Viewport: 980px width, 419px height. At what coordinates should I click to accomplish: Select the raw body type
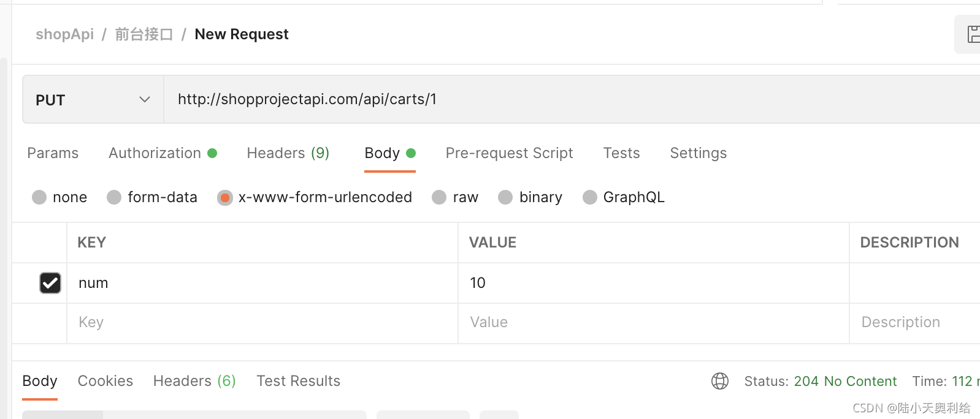(x=439, y=197)
